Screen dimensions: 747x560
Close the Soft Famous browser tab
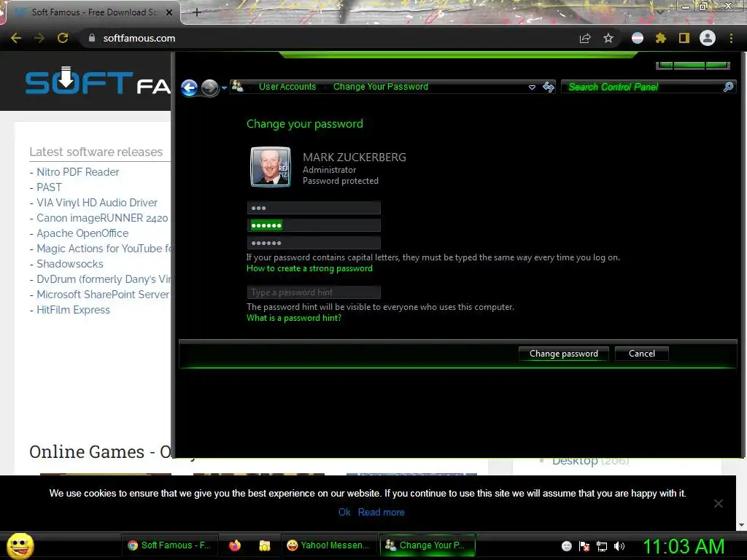pos(169,12)
